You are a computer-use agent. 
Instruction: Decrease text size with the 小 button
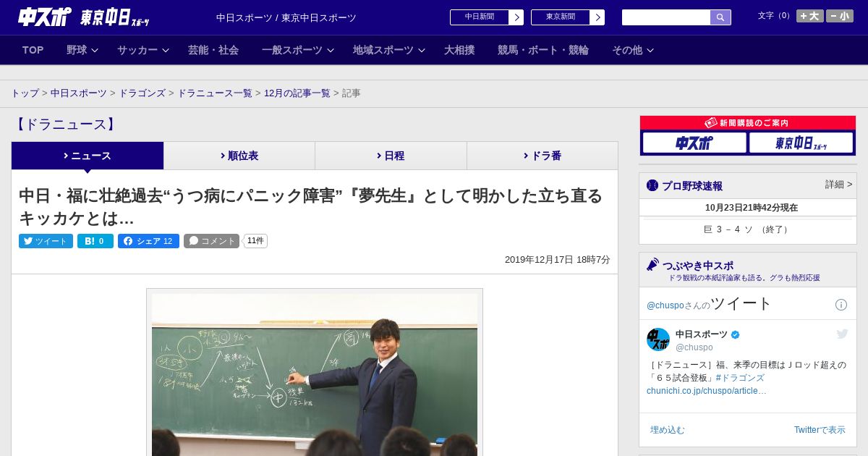[x=840, y=16]
